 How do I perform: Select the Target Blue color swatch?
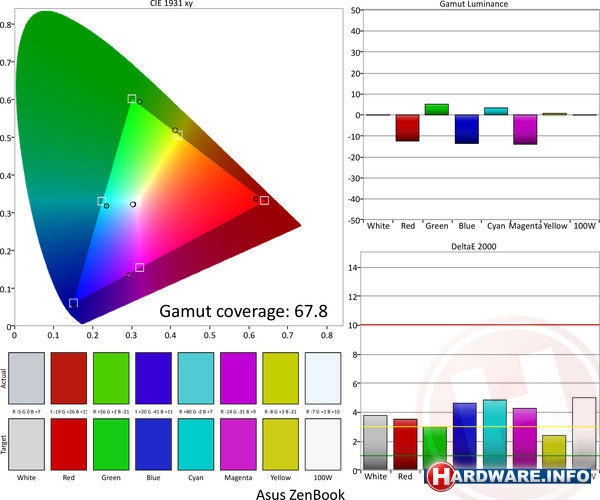tap(153, 444)
